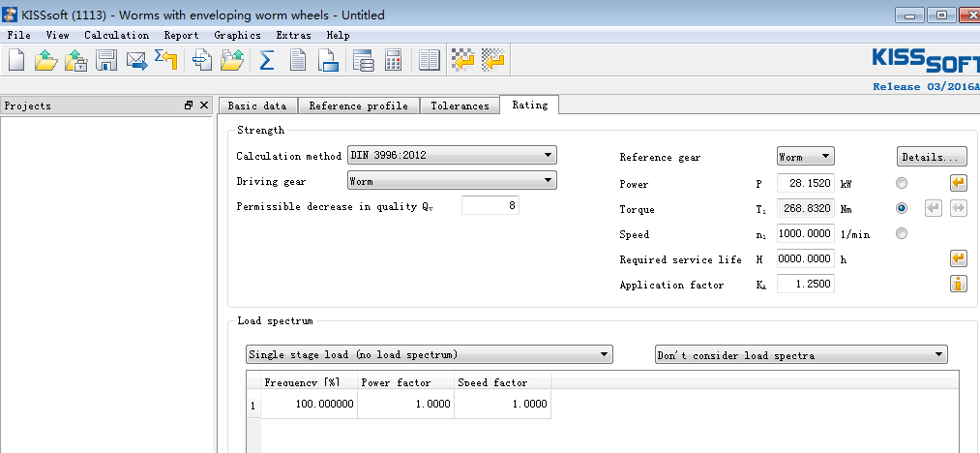Click the folder with documents and arrow icon
Image resolution: width=980 pixels, height=453 pixels.
pos(232,61)
